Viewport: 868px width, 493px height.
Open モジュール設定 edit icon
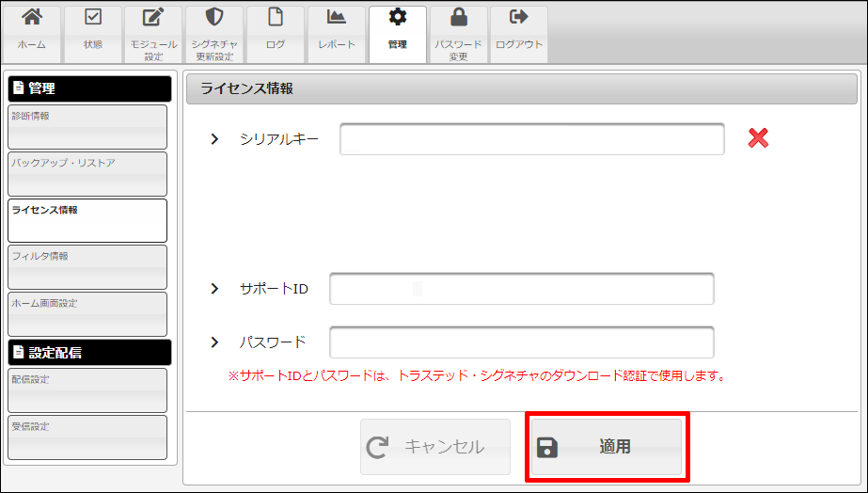click(x=153, y=18)
